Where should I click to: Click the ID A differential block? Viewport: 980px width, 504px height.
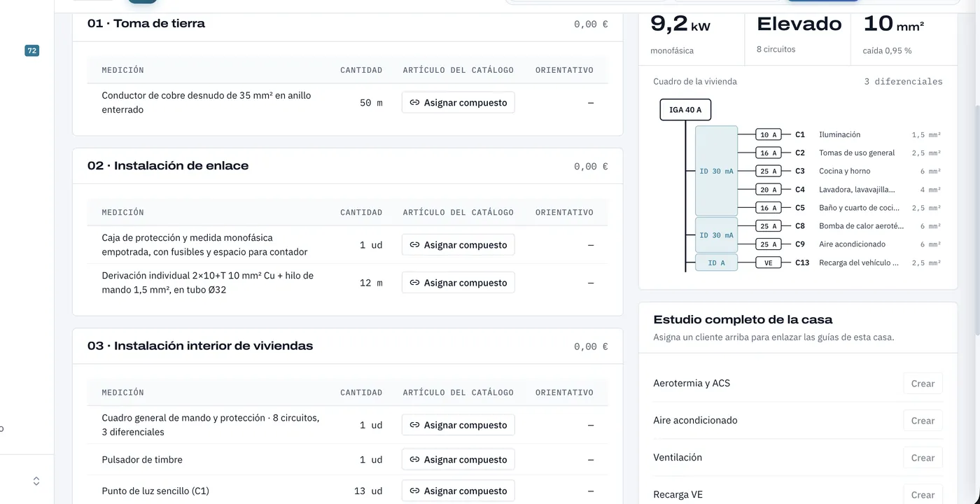(716, 263)
